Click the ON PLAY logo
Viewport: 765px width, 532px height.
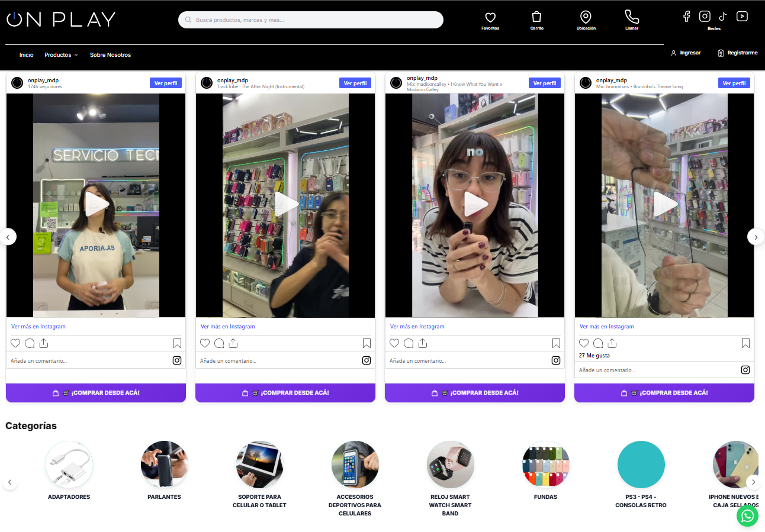[60, 20]
